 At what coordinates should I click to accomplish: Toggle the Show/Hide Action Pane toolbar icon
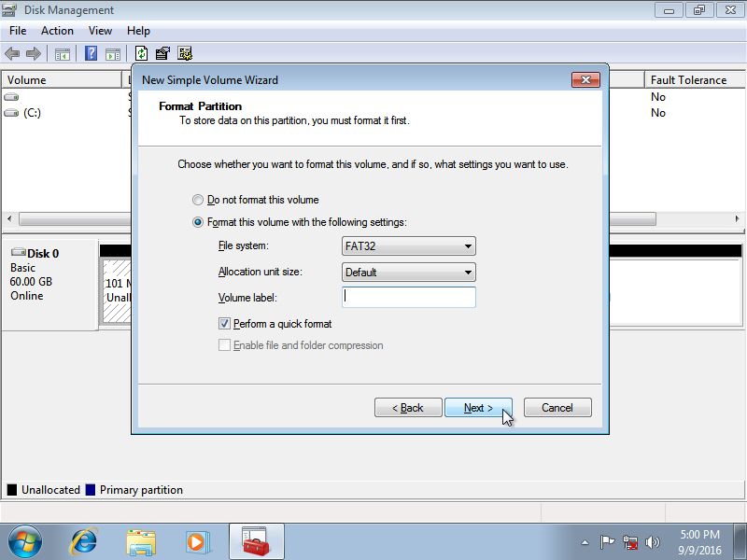(x=113, y=53)
